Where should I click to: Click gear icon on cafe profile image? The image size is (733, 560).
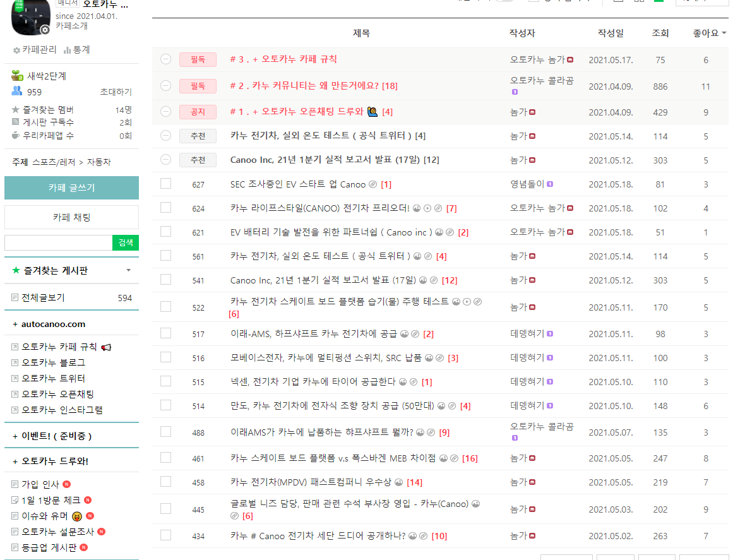click(x=45, y=30)
